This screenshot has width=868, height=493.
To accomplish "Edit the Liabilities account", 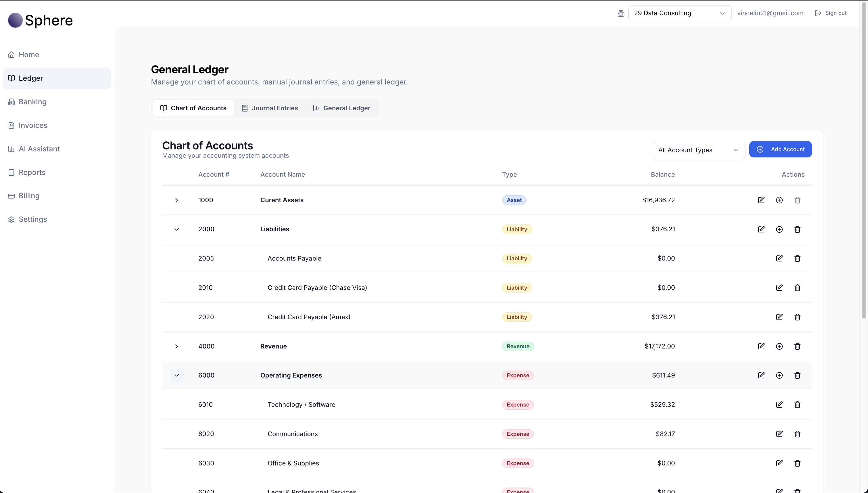I will click(761, 229).
